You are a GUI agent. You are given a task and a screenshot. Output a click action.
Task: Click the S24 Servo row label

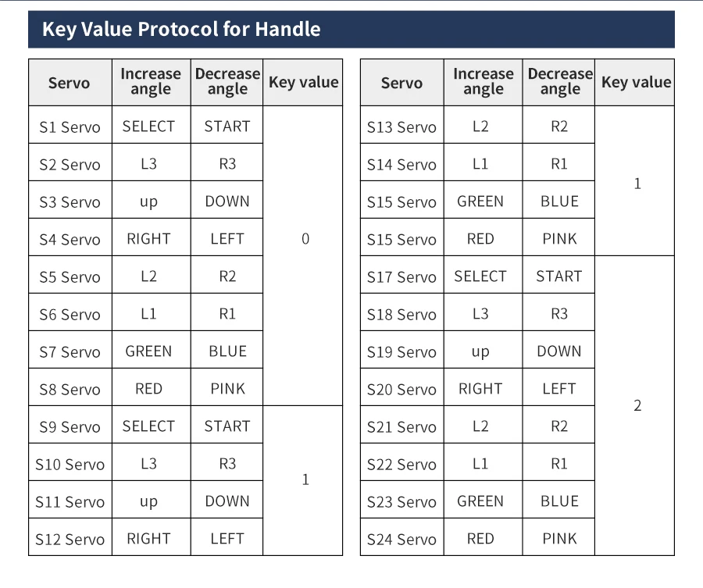tap(401, 539)
